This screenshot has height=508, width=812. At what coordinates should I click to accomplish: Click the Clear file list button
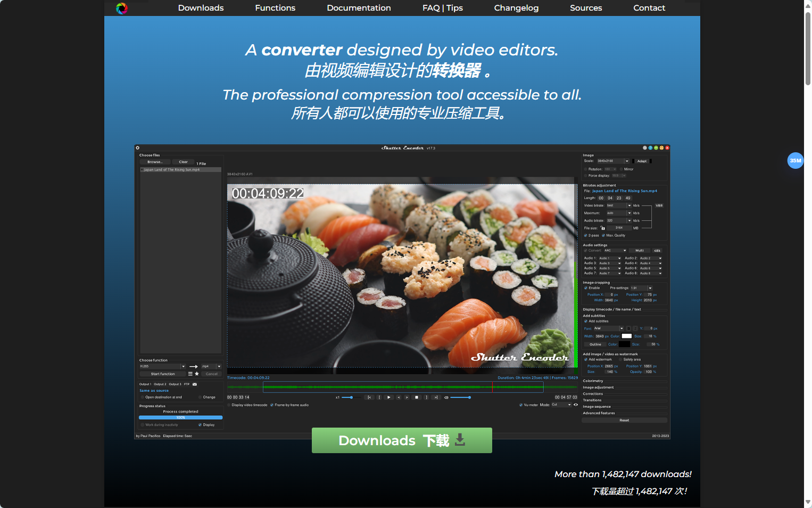click(183, 162)
